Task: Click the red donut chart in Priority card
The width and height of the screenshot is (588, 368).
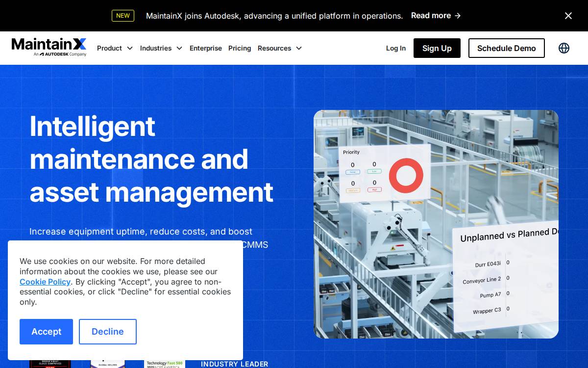Action: pyautogui.click(x=406, y=175)
